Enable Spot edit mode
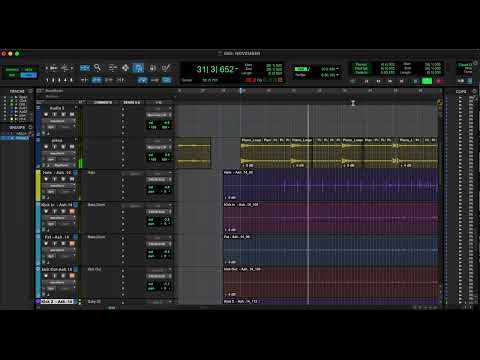Screen dimensions: 480x360 pyautogui.click(x=29, y=70)
